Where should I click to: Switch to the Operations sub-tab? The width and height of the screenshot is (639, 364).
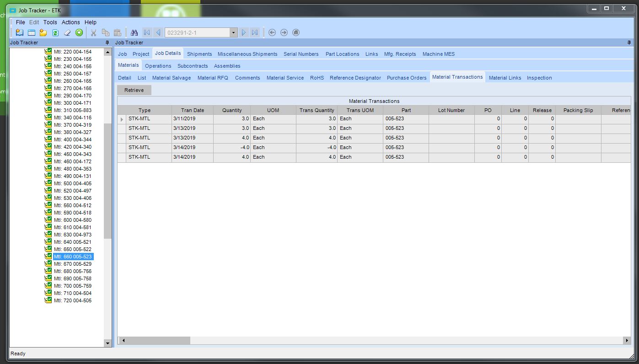[158, 66]
